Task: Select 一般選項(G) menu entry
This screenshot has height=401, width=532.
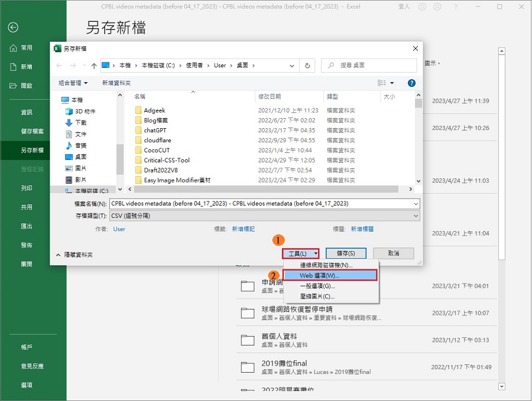Action: (317, 286)
